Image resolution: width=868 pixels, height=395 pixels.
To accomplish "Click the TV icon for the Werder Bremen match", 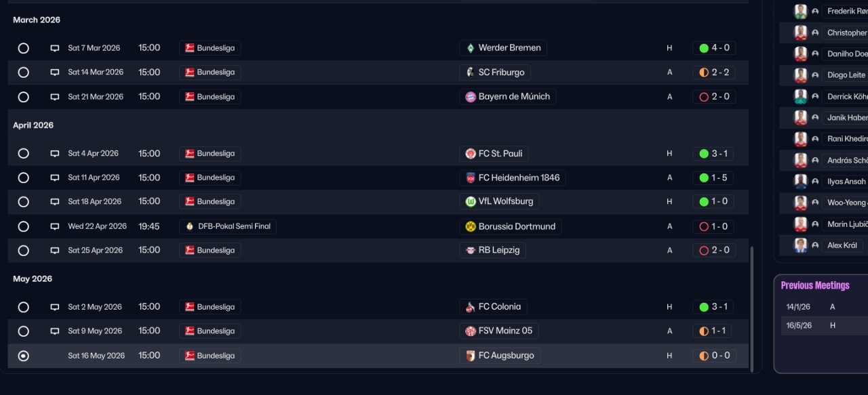I will [x=55, y=48].
